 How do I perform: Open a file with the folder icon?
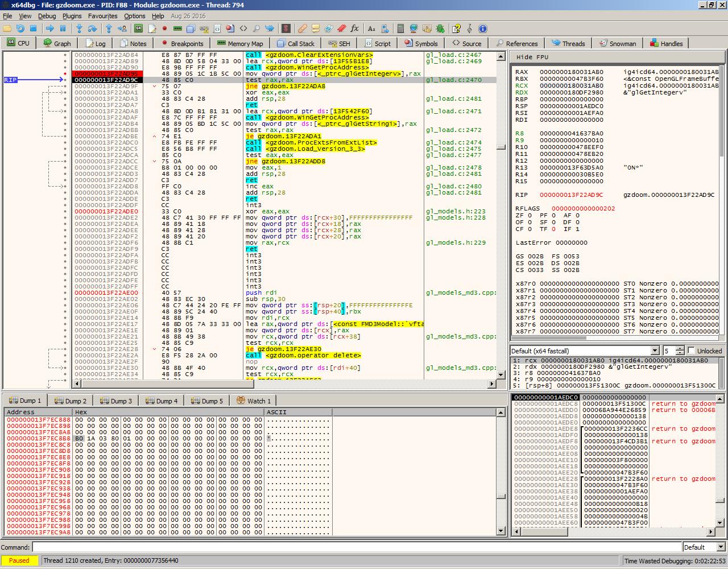coord(7,28)
